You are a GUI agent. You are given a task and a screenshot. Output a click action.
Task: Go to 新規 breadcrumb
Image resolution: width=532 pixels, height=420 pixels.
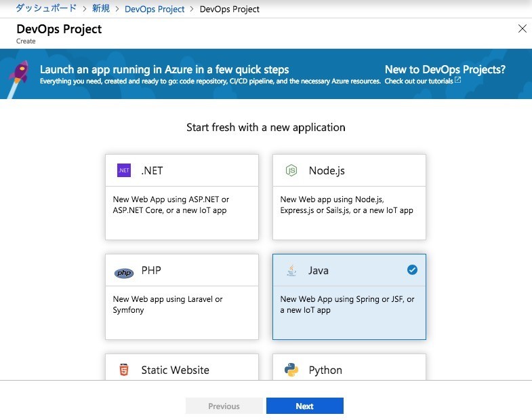pos(101,8)
